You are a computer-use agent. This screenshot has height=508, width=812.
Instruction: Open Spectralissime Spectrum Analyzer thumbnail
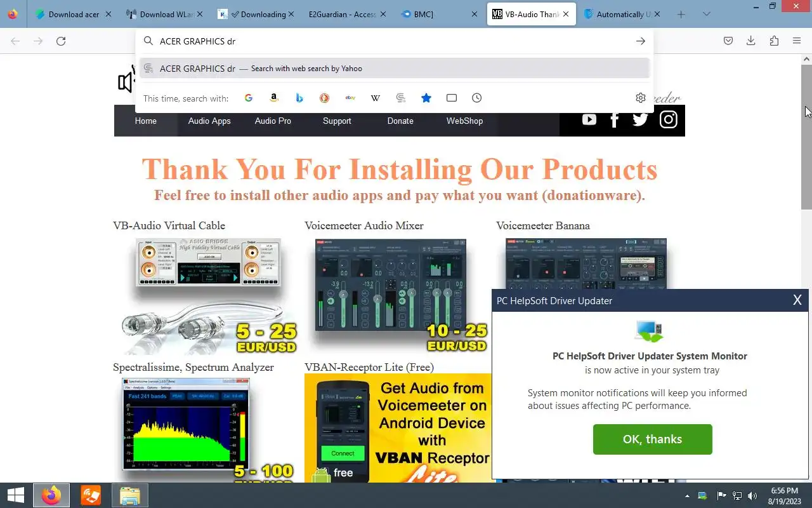click(x=203, y=429)
